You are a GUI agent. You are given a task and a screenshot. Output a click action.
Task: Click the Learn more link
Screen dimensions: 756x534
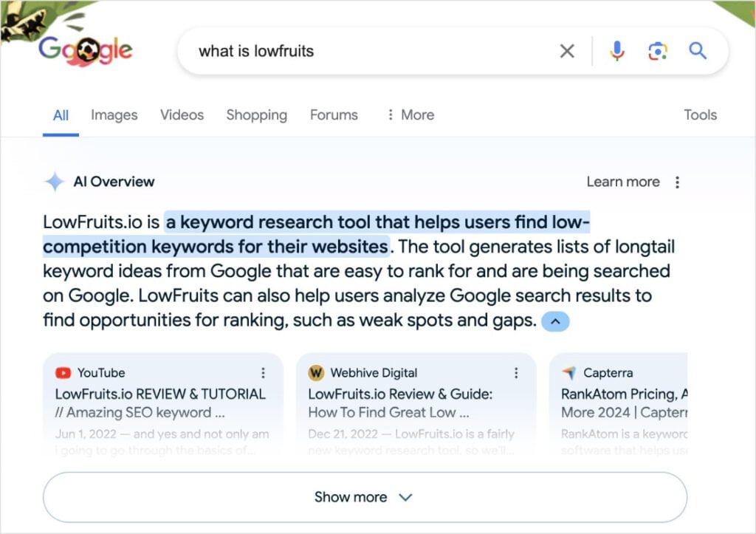coord(624,181)
